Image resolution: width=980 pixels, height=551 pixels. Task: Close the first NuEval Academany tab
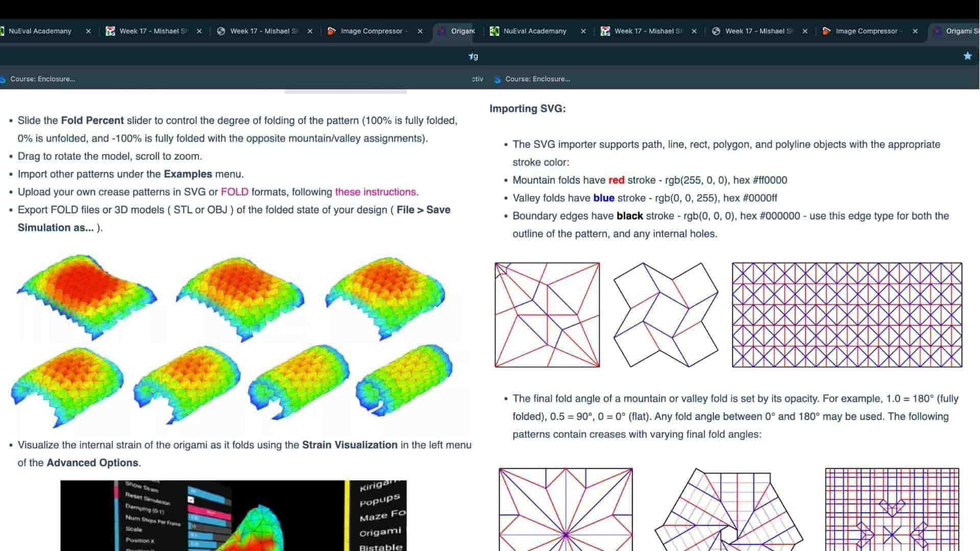point(88,31)
